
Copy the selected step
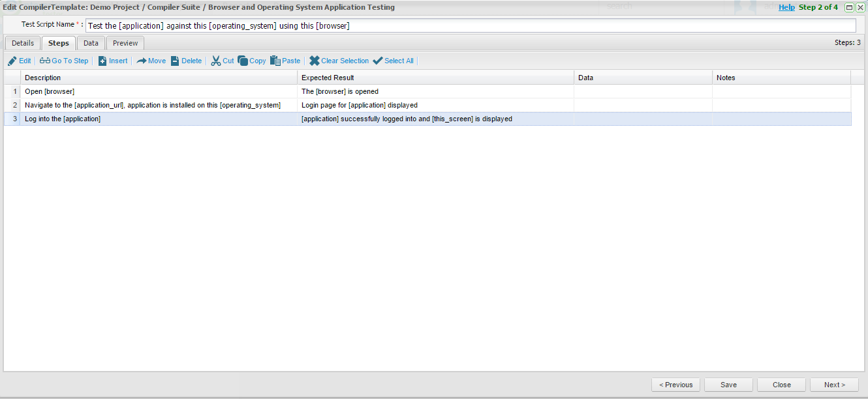coord(243,61)
